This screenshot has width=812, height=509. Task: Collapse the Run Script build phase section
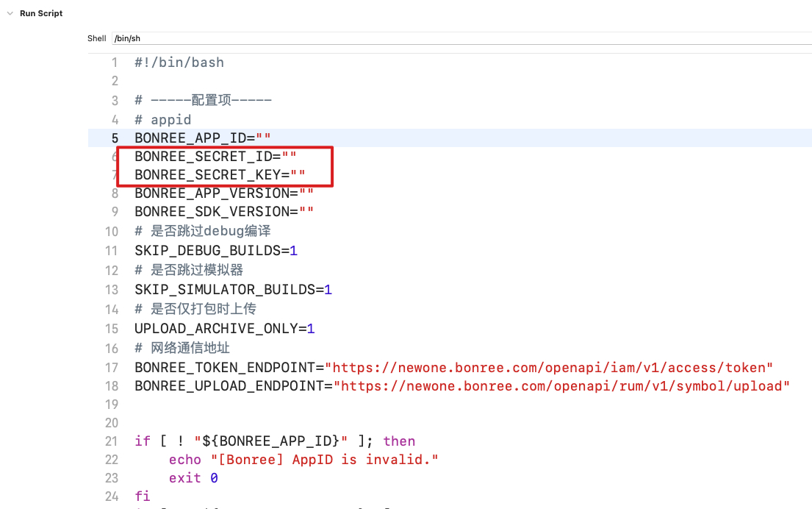[10, 13]
